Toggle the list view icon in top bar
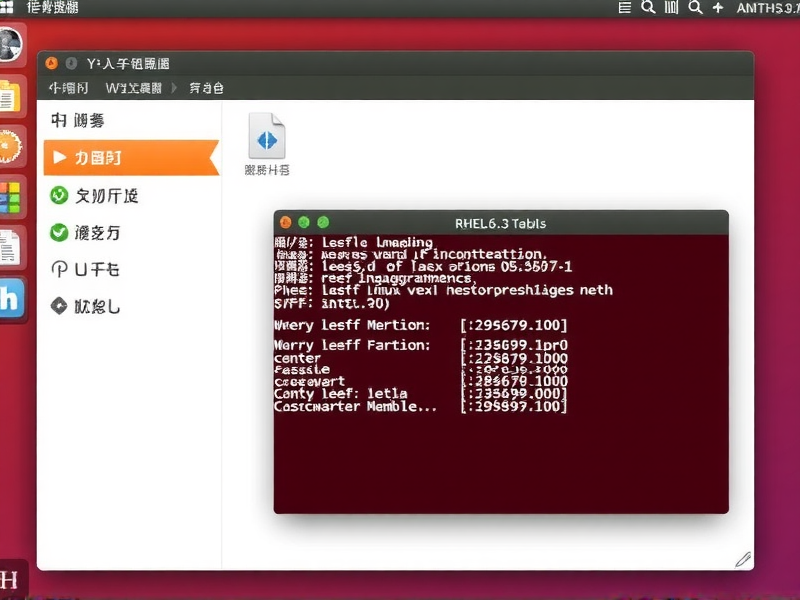 625,8
